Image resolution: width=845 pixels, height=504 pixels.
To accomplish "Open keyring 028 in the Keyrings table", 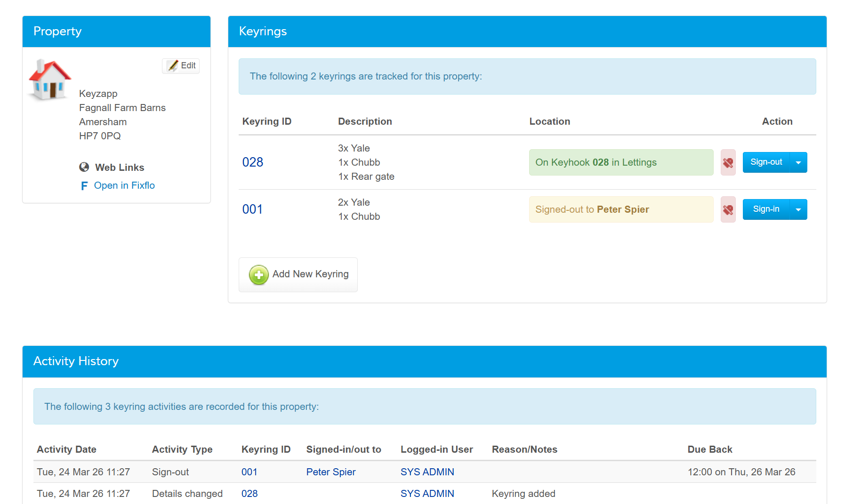I will click(x=252, y=162).
